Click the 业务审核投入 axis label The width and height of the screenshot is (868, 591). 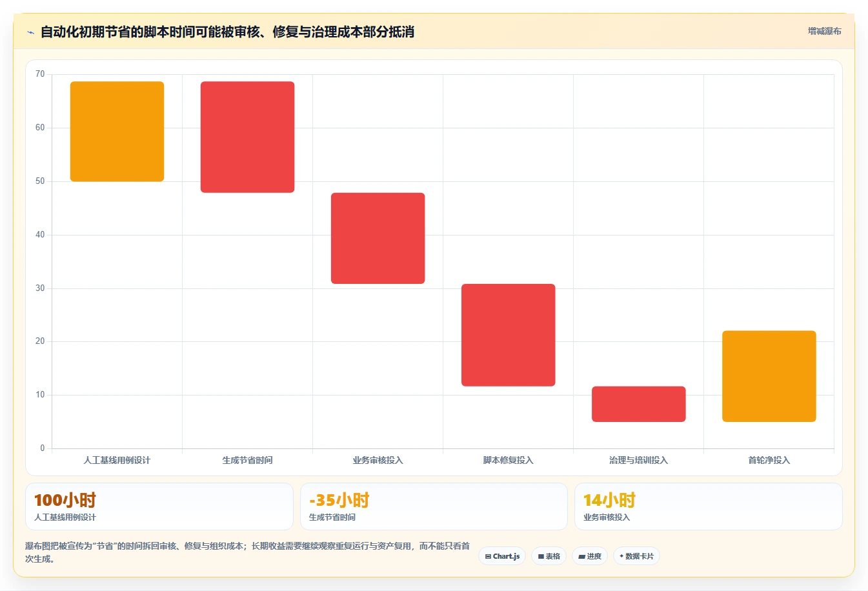pyautogui.click(x=378, y=460)
